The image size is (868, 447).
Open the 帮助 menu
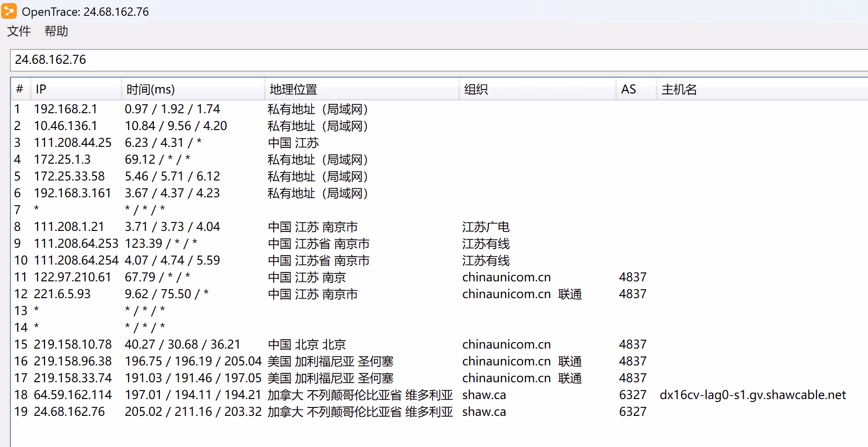tap(56, 31)
